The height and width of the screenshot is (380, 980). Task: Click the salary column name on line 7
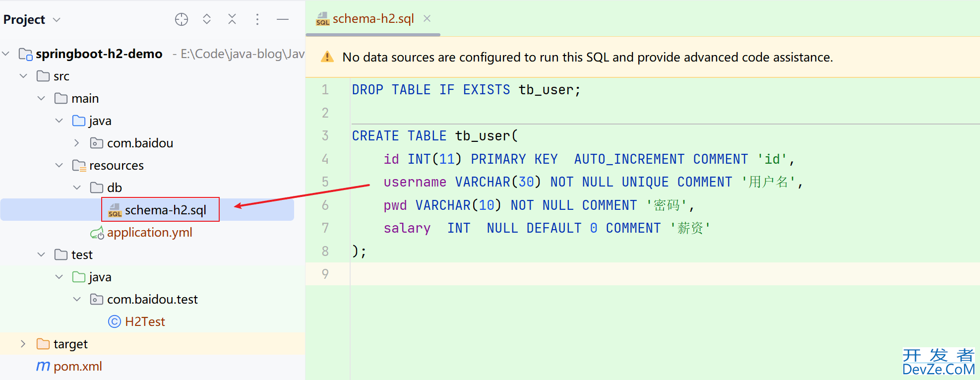coord(407,228)
